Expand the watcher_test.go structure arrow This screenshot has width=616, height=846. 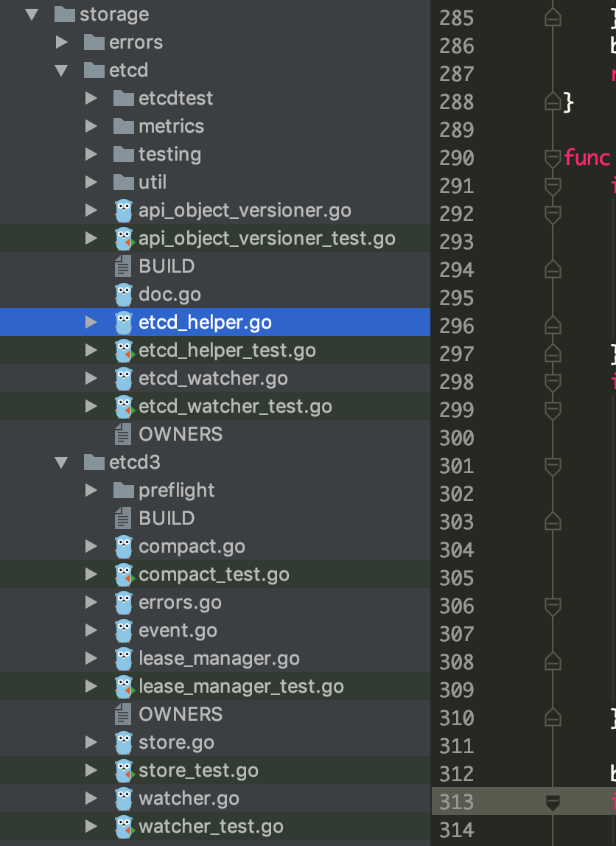point(91,826)
